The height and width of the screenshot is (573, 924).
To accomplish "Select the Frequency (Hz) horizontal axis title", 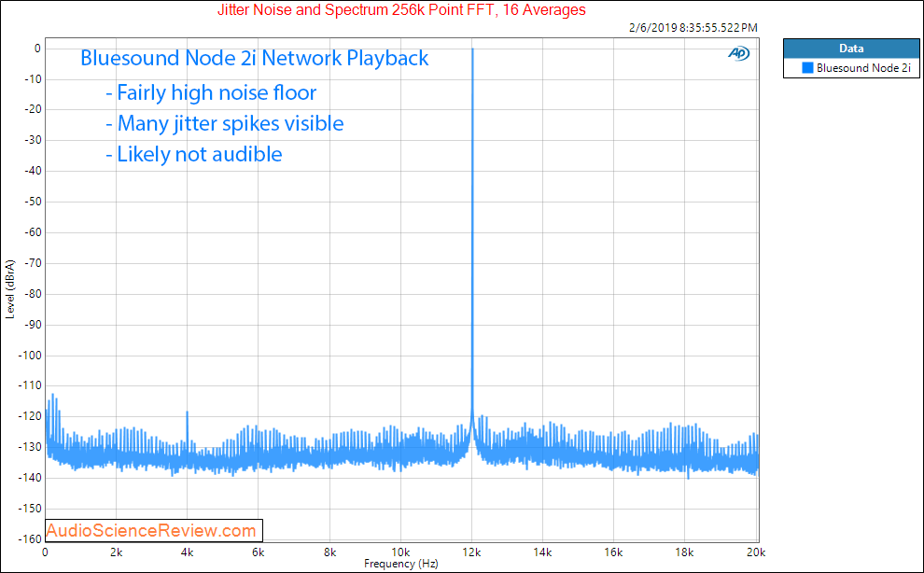I will tap(400, 564).
